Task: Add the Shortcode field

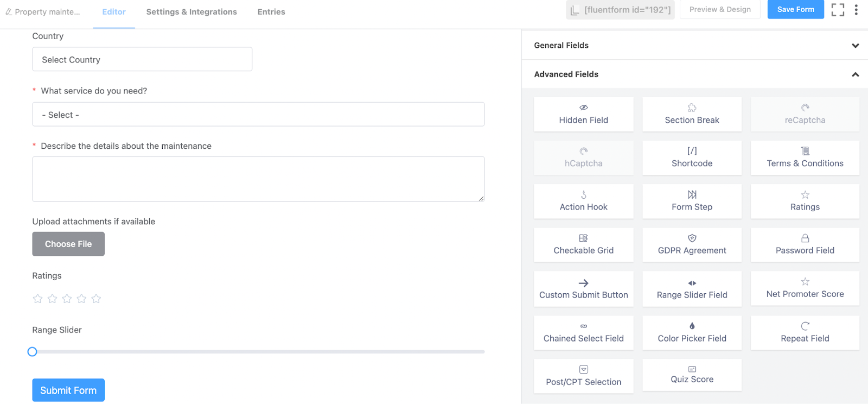Action: [x=692, y=158]
